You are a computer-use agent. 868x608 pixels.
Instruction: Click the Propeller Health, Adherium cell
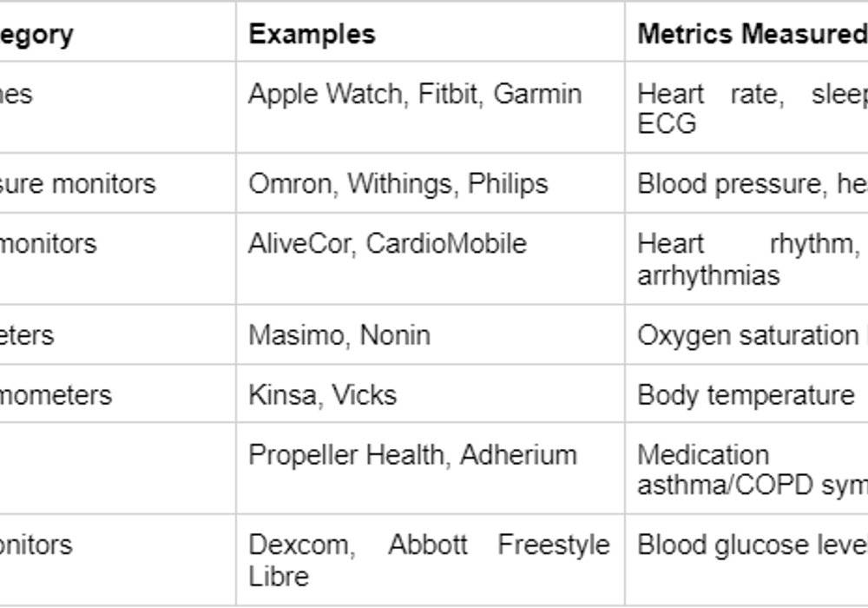[431, 468]
